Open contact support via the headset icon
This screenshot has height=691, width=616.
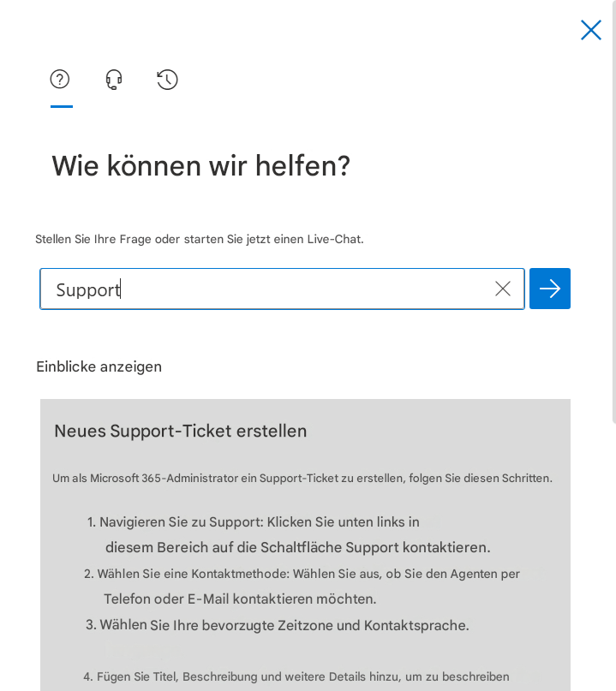point(114,79)
